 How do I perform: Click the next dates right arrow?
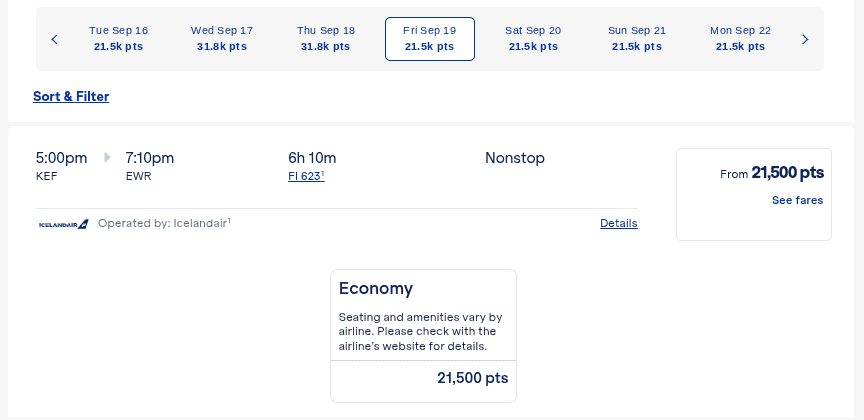tap(805, 39)
